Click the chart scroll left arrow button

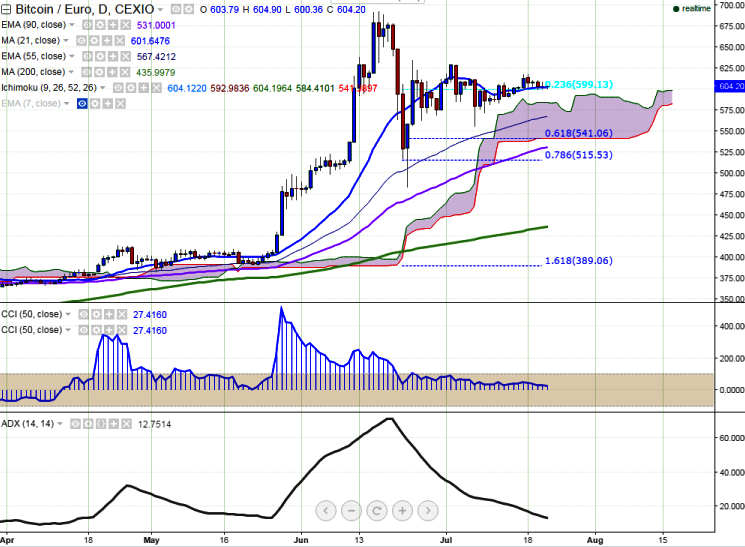(326, 511)
